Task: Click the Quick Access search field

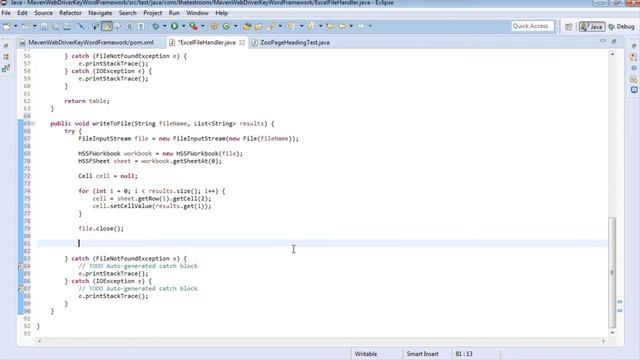Action: tap(533, 26)
